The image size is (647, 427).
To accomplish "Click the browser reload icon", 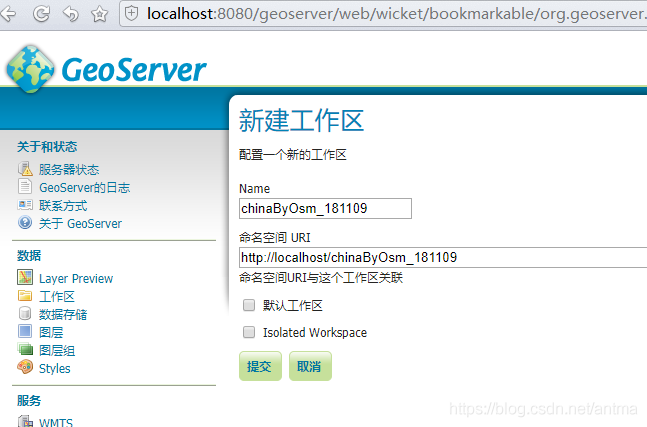I will coord(42,14).
